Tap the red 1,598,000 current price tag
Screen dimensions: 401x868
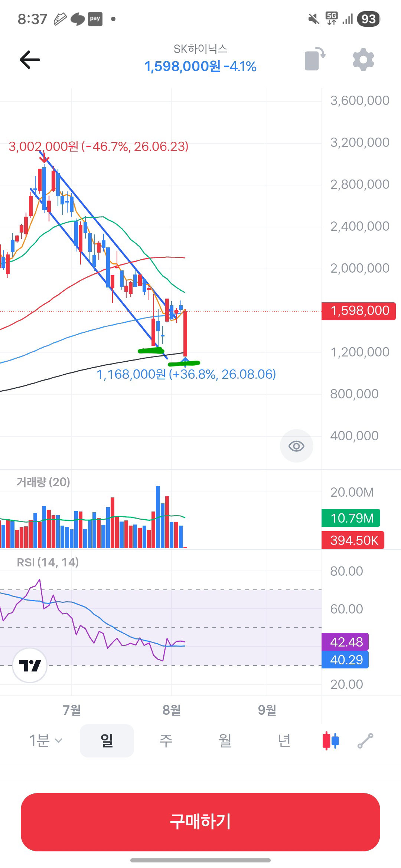pyautogui.click(x=359, y=311)
